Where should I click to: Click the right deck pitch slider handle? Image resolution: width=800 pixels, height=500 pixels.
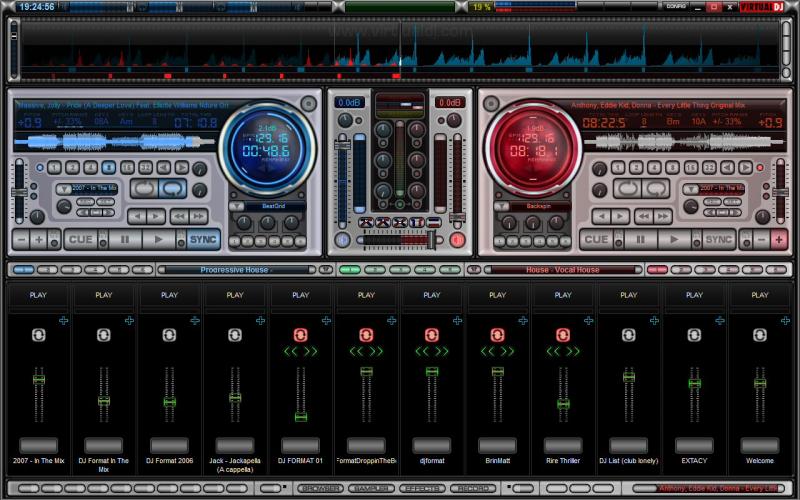(780, 192)
